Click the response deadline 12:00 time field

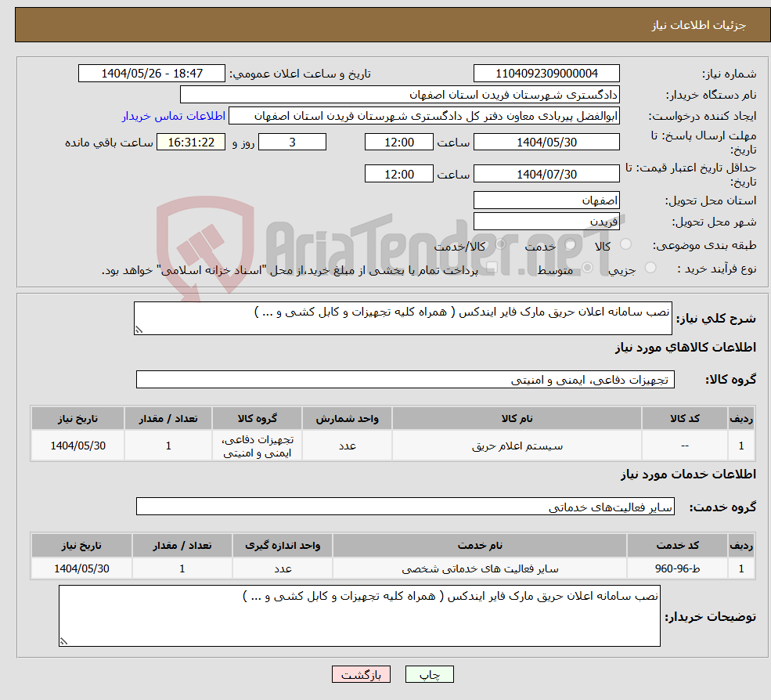pyautogui.click(x=398, y=143)
